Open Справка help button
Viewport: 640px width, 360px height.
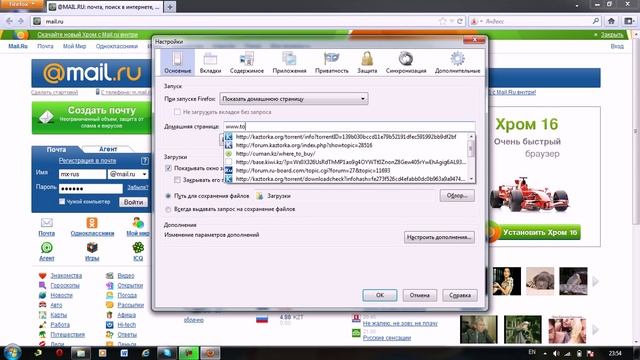pyautogui.click(x=460, y=295)
